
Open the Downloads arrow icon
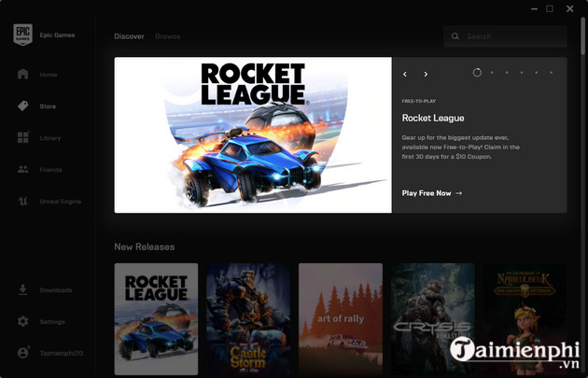pyautogui.click(x=23, y=290)
